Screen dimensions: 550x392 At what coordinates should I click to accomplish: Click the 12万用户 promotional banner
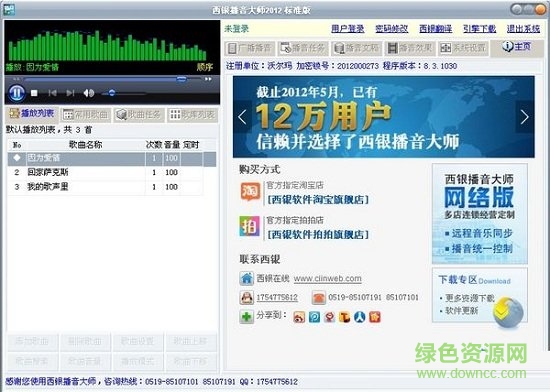[384, 117]
